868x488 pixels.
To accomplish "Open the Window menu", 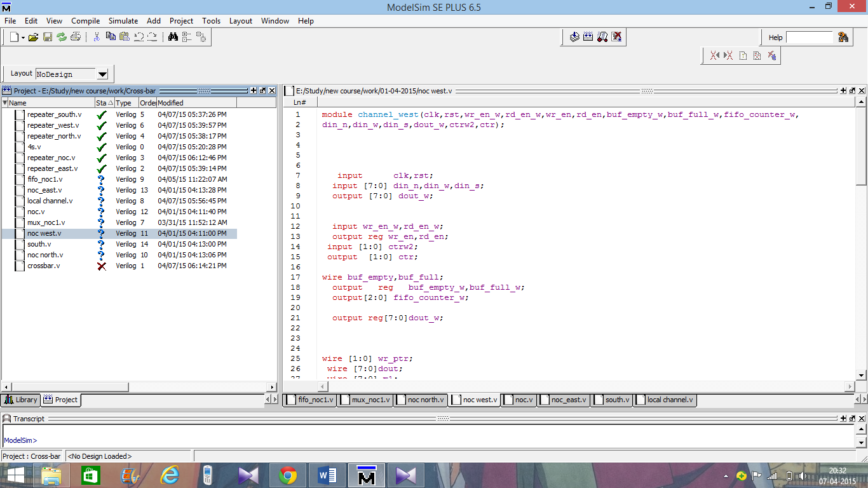I will [x=275, y=21].
